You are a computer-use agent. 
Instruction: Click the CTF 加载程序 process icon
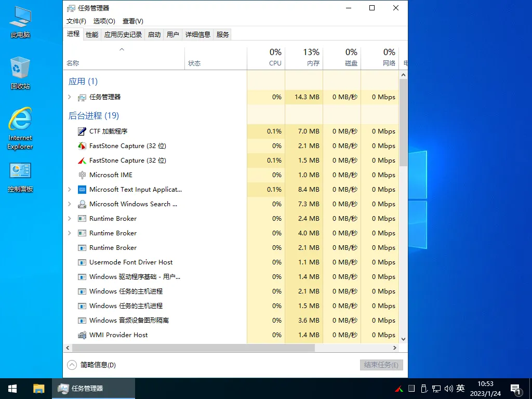click(x=82, y=131)
